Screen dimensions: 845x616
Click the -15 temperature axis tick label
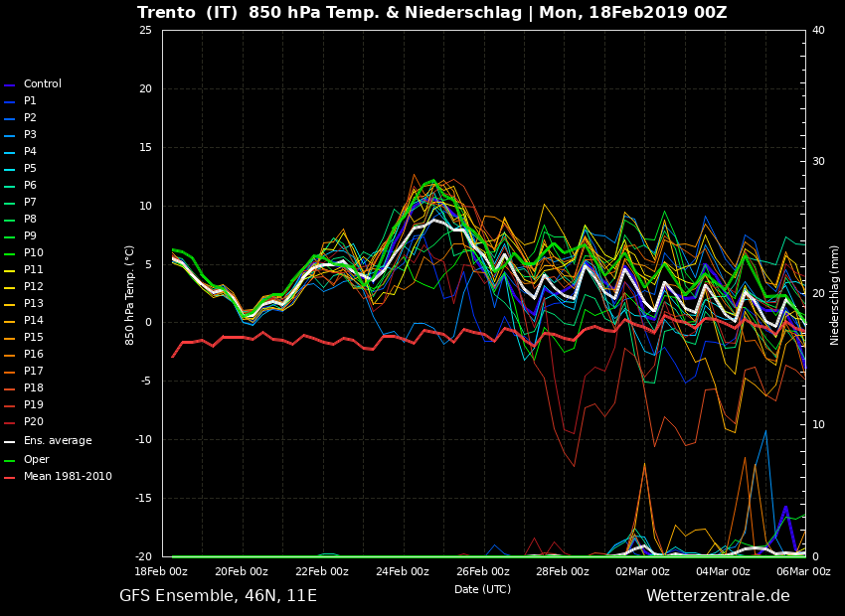(143, 499)
